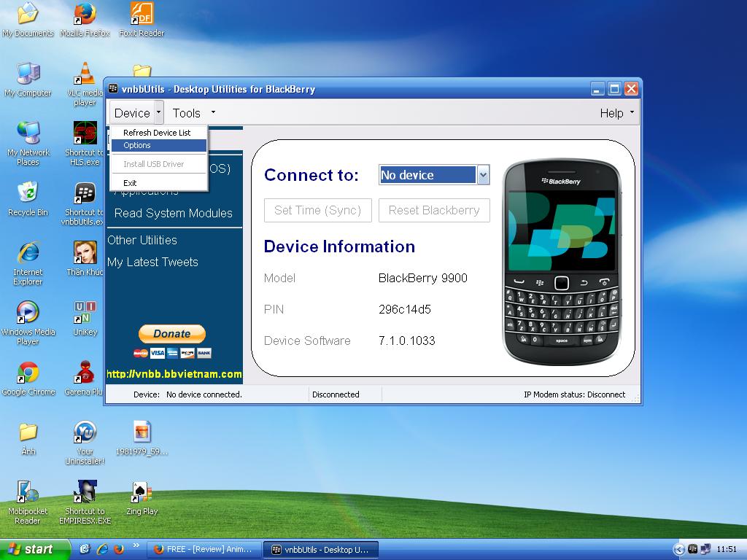Click the IP Modem status text
Screen dimensions: 747x560
575,394
